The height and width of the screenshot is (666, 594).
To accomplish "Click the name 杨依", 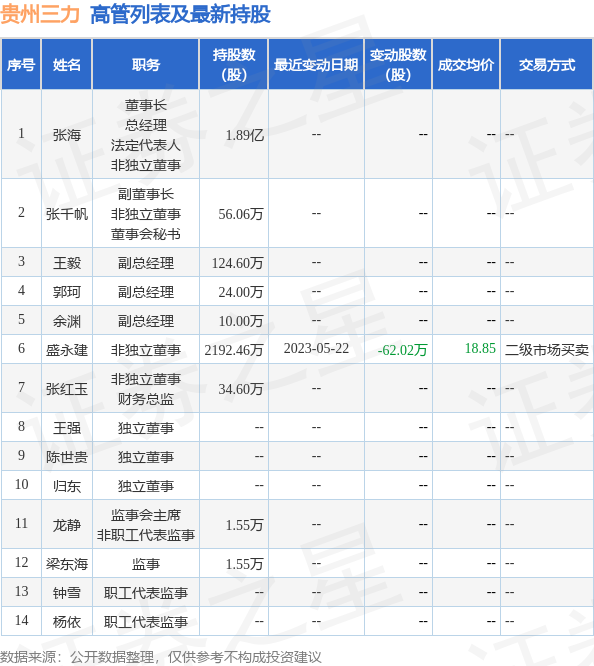I will (67, 621).
